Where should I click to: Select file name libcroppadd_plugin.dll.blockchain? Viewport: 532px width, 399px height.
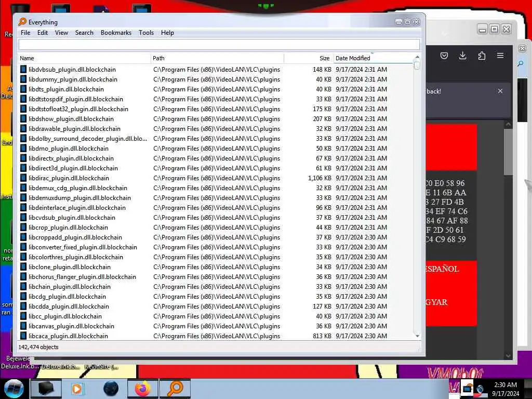tap(75, 237)
